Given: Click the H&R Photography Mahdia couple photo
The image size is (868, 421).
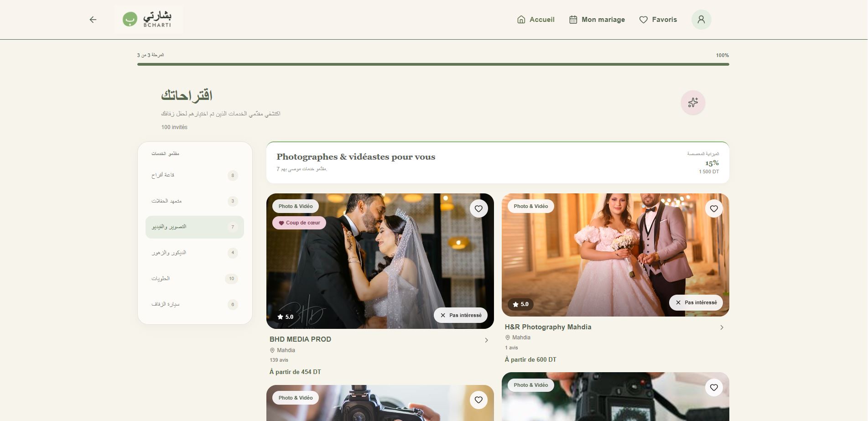Looking at the screenshot, I should (615, 255).
